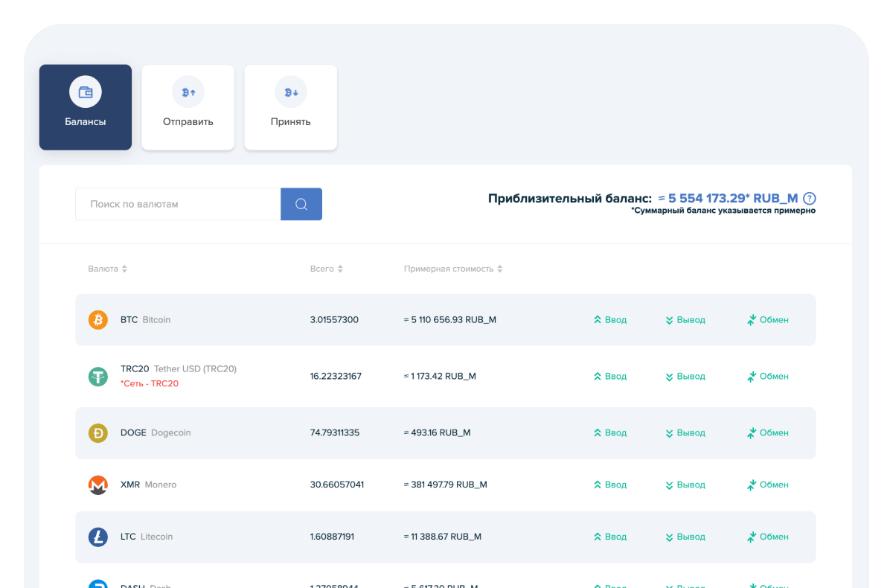Click Обмен for the XMR row
Image resolution: width=893 pixels, height=588 pixels.
click(767, 485)
